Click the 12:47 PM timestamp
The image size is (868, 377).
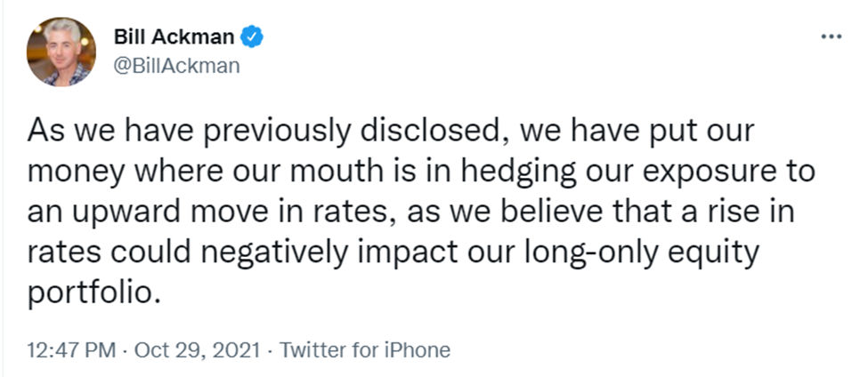tap(71, 350)
